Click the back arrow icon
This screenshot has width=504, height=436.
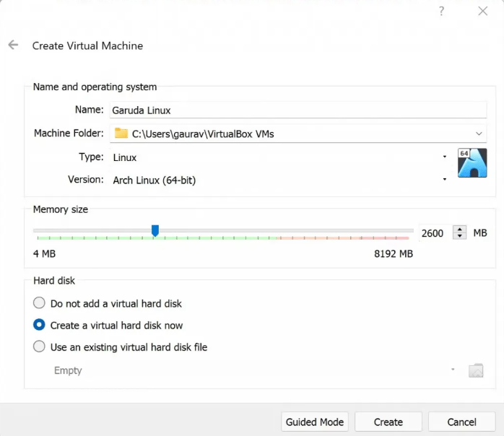13,45
